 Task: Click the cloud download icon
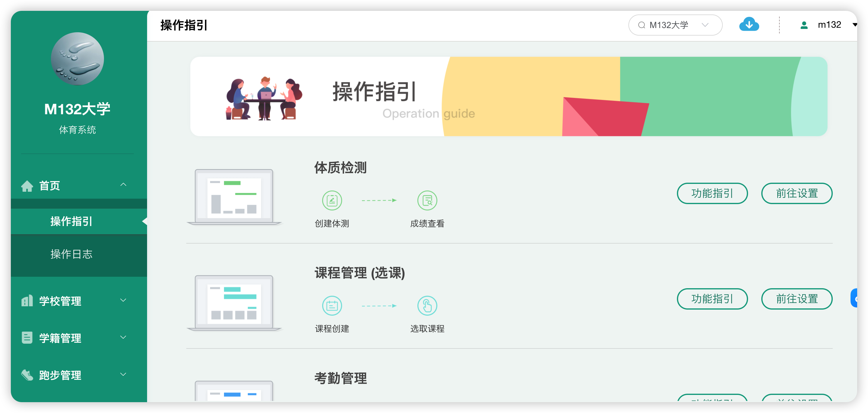click(x=749, y=25)
